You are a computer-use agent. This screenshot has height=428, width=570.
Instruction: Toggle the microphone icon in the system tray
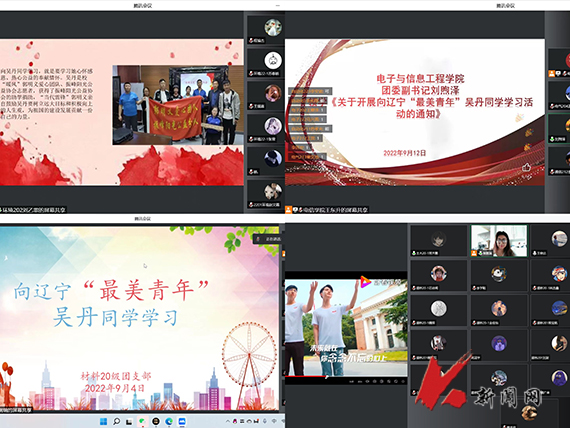pyautogui.click(x=265, y=421)
